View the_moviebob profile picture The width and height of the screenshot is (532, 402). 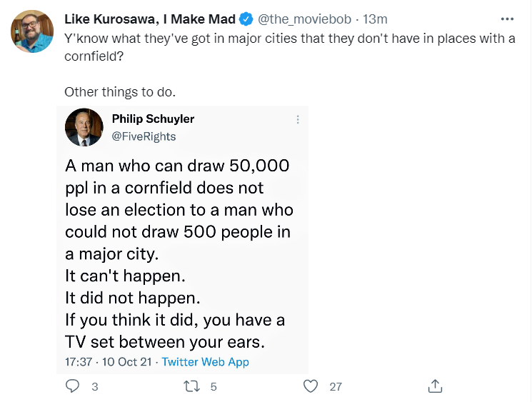(32, 31)
